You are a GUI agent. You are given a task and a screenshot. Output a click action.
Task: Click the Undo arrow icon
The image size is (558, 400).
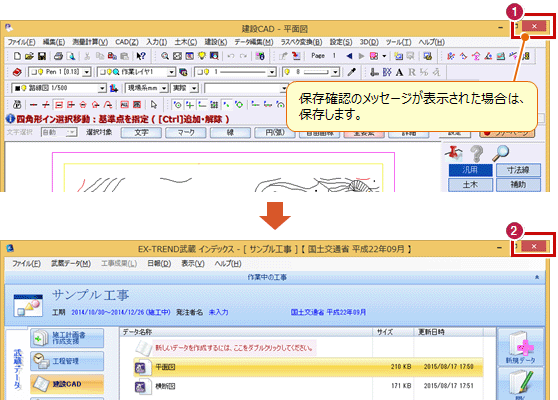pos(231,56)
